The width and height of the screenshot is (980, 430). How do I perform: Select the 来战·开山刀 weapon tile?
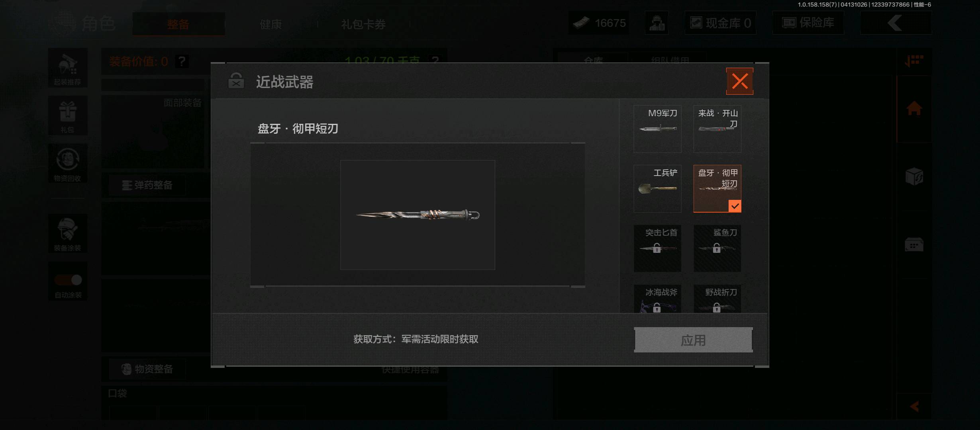[x=717, y=129]
